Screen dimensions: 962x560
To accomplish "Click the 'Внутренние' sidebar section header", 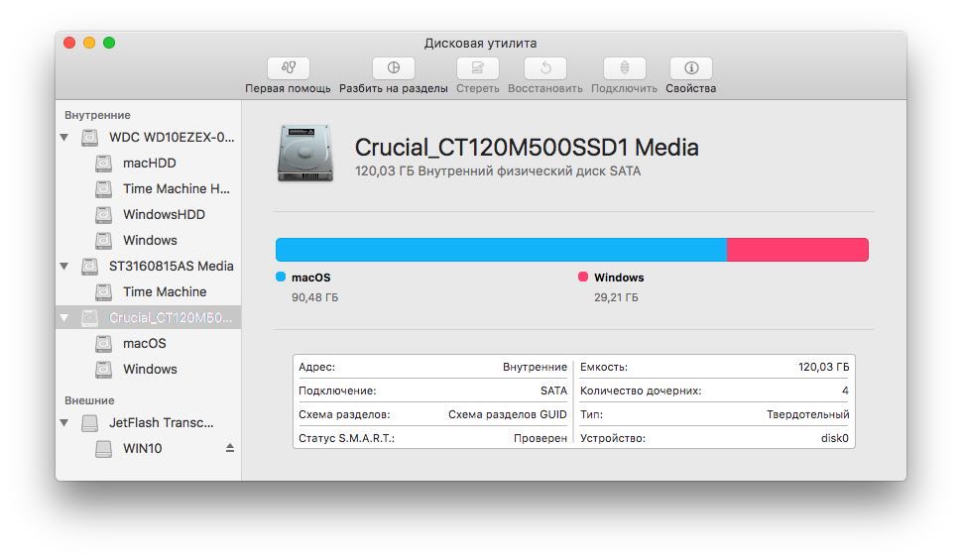I will (97, 115).
